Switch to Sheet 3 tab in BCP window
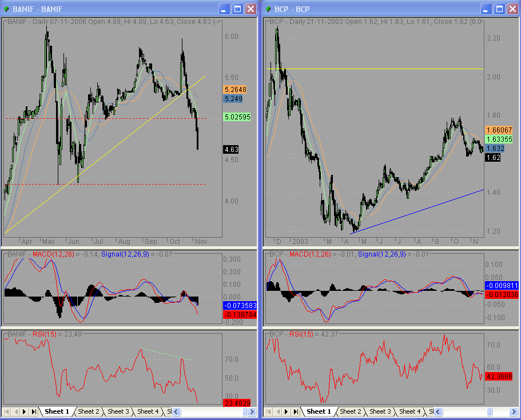Viewport: 521px width, 420px height. 380,411
